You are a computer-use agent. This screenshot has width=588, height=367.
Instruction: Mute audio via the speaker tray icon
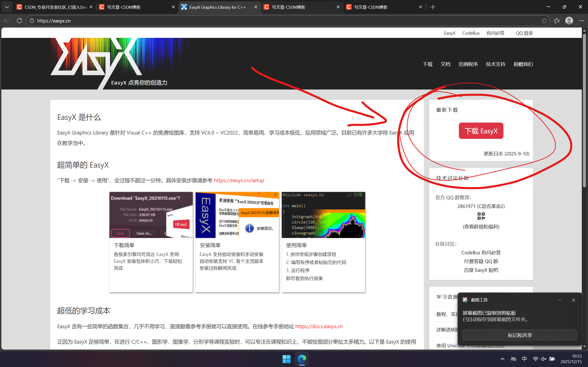pos(543,359)
